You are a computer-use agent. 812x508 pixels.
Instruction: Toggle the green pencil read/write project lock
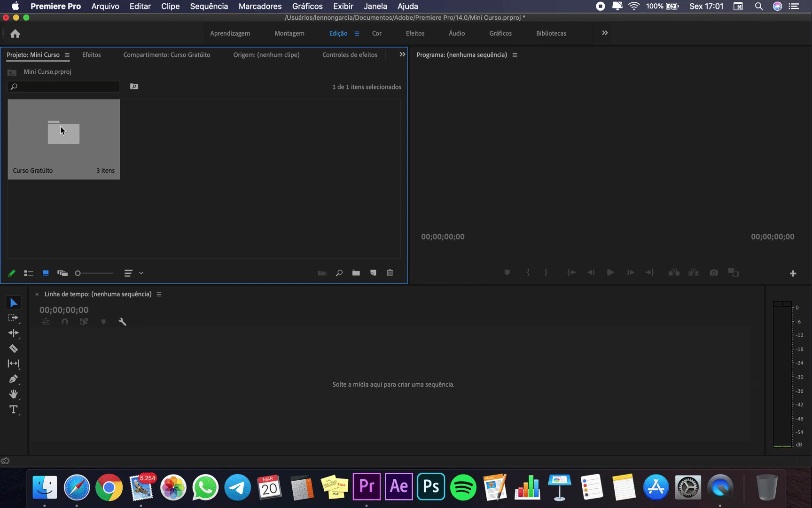pos(12,273)
